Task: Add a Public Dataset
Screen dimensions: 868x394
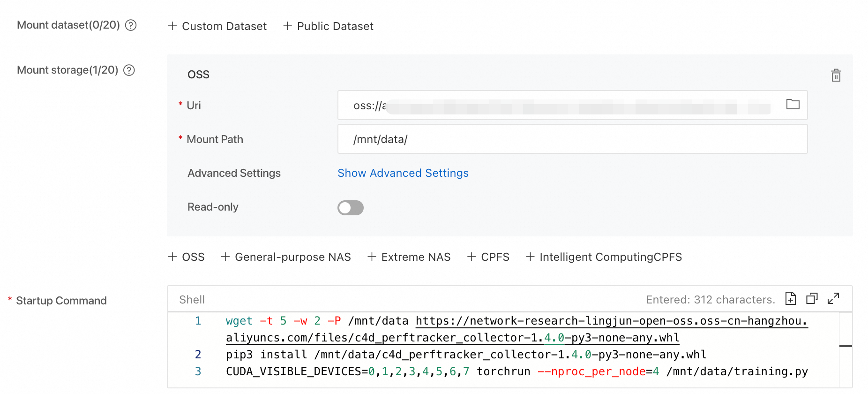Action: [x=328, y=26]
